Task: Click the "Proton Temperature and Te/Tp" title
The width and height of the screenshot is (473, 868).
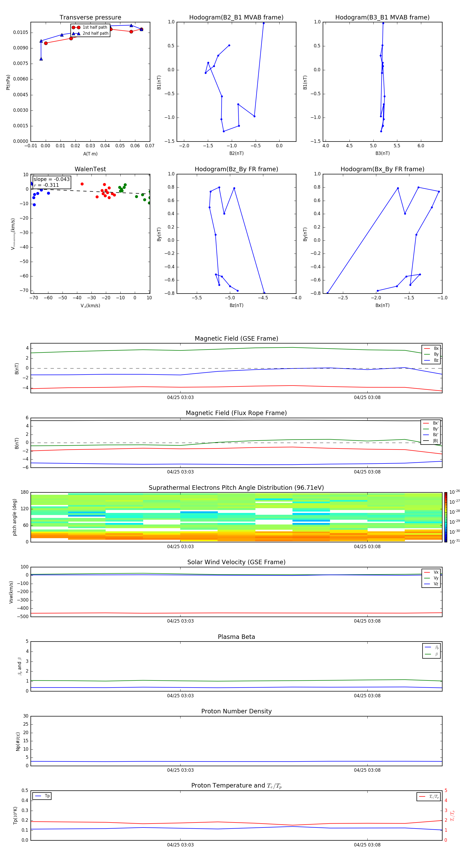Action: [x=236, y=786]
